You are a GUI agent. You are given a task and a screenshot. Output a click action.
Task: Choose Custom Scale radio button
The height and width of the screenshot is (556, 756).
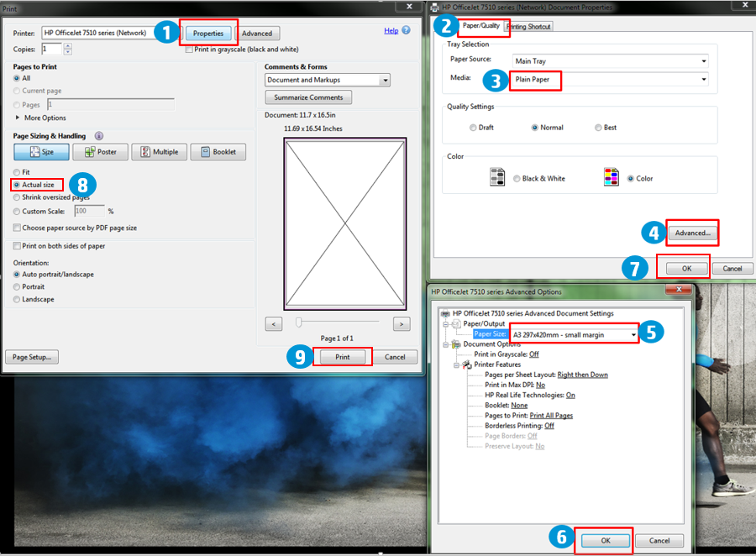pyautogui.click(x=17, y=211)
